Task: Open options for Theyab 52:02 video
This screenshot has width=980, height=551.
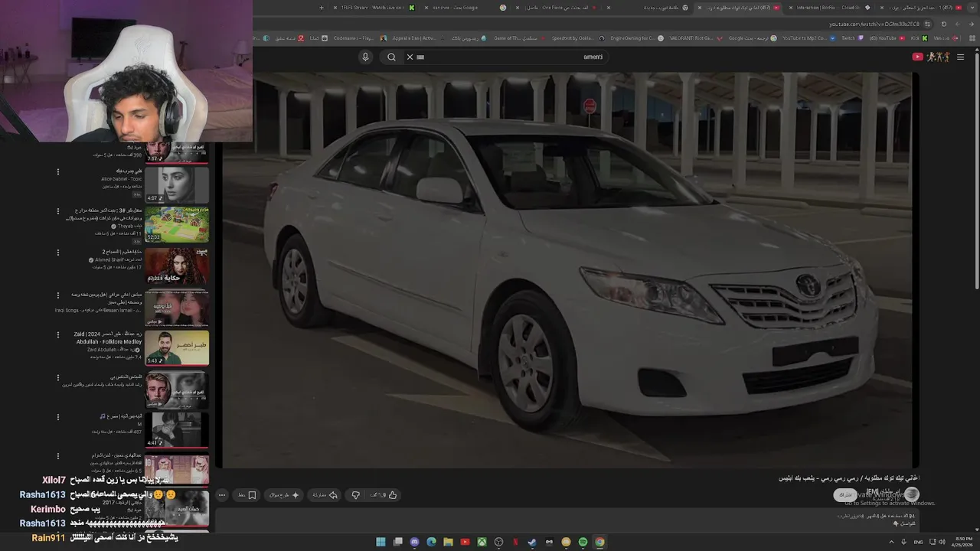Action: coord(57,211)
